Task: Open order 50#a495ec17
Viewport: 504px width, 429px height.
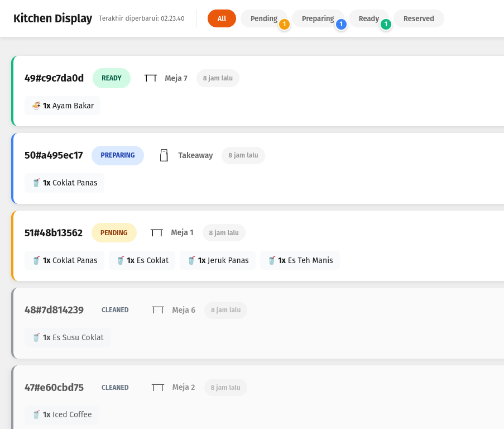Action: click(x=54, y=155)
